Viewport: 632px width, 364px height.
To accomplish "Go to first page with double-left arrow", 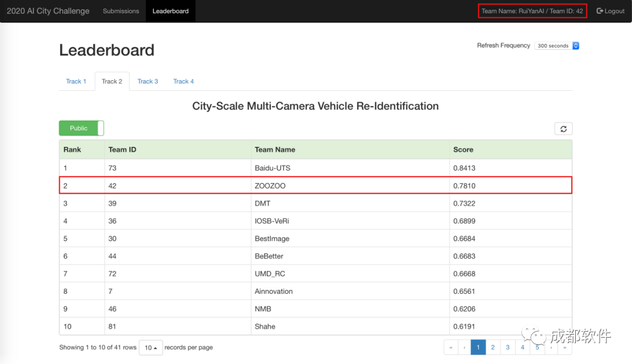I will tap(451, 348).
